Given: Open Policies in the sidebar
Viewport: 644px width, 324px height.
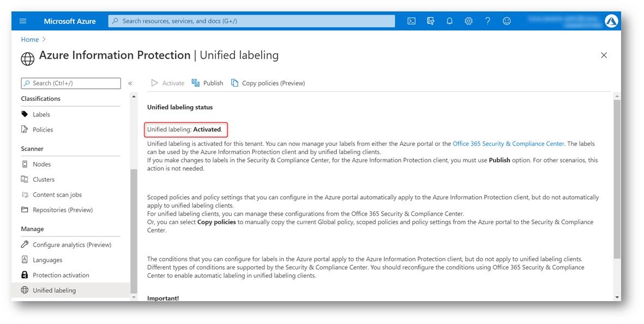Looking at the screenshot, I should (x=43, y=130).
